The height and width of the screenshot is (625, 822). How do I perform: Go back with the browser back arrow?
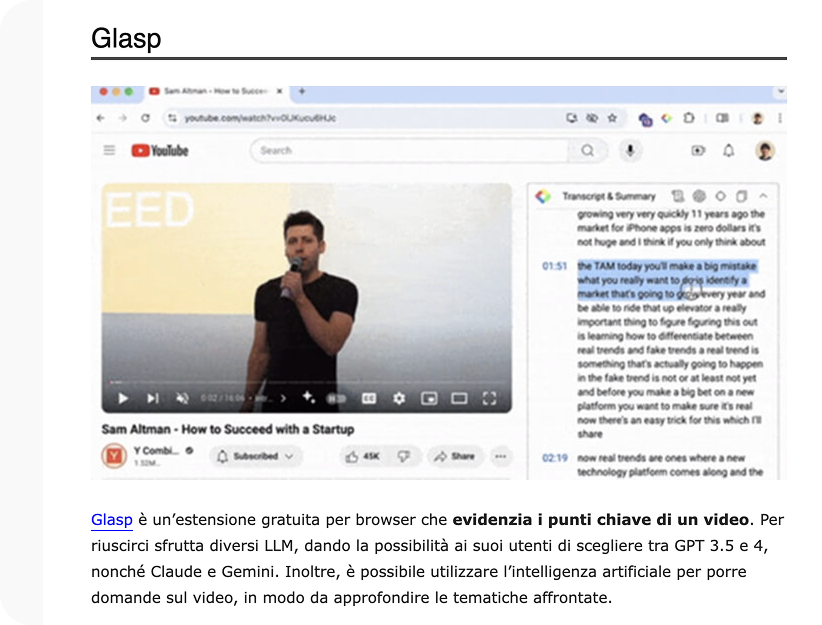pyautogui.click(x=100, y=118)
